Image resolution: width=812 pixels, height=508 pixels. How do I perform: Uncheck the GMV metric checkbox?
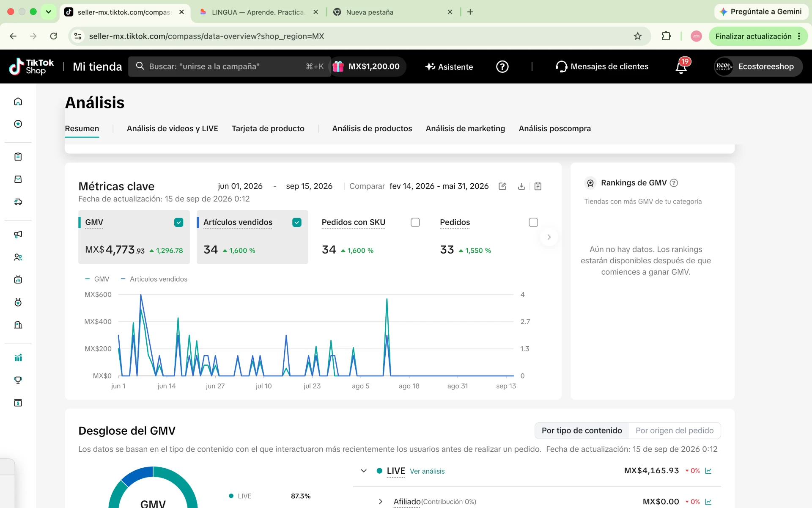[x=179, y=222]
